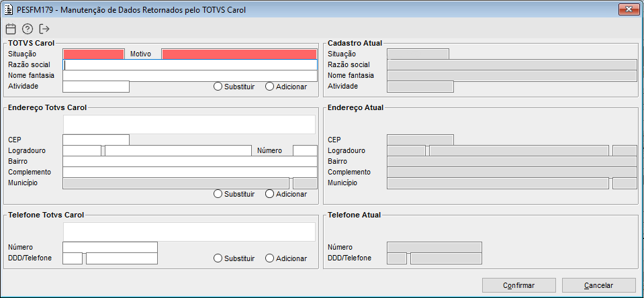The width and height of the screenshot is (644, 298).
Task: Focus the red Situação field in TOTVS Carol
Action: click(x=93, y=54)
